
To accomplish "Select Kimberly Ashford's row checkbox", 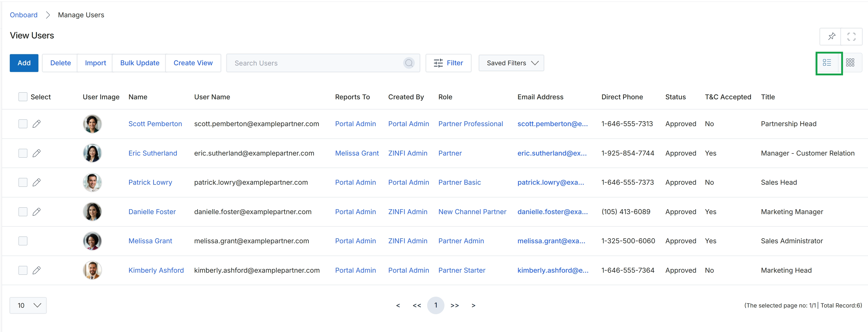I will [x=23, y=270].
